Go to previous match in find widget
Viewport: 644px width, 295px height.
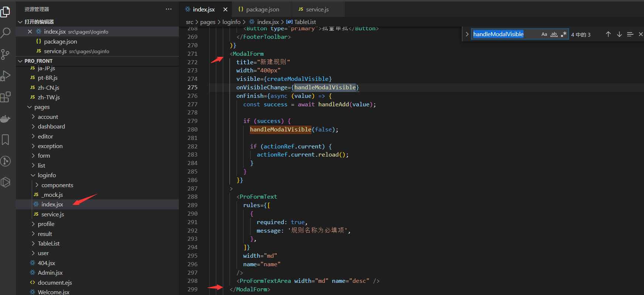pyautogui.click(x=608, y=34)
